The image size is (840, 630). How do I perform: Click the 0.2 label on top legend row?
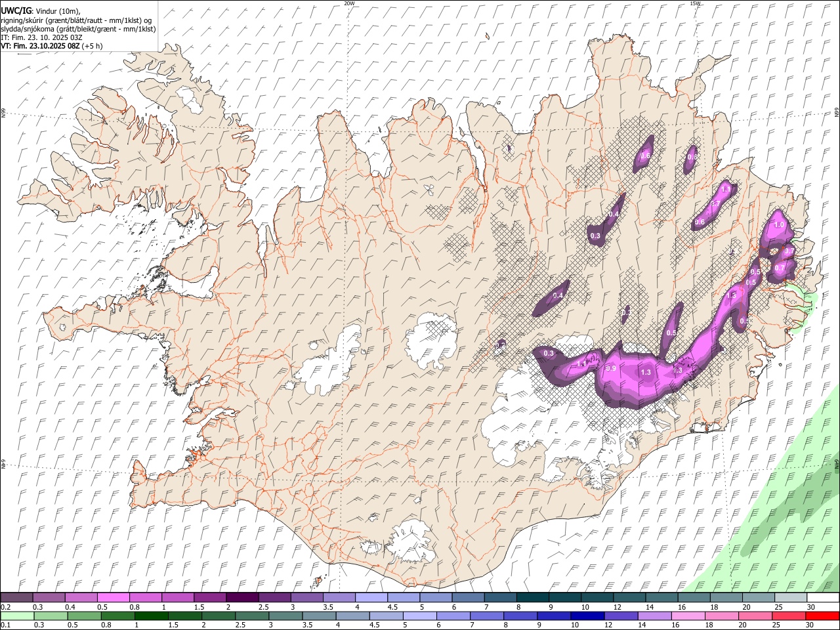pyautogui.click(x=5, y=607)
